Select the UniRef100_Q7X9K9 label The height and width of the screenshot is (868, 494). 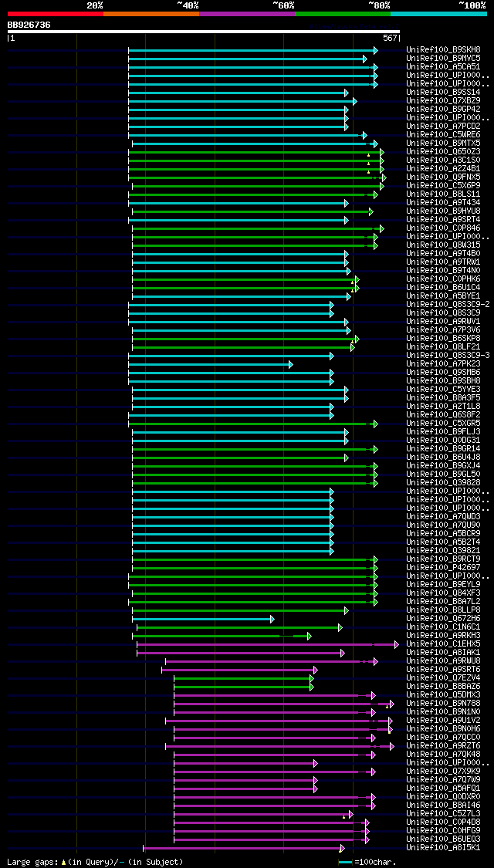pos(443,771)
